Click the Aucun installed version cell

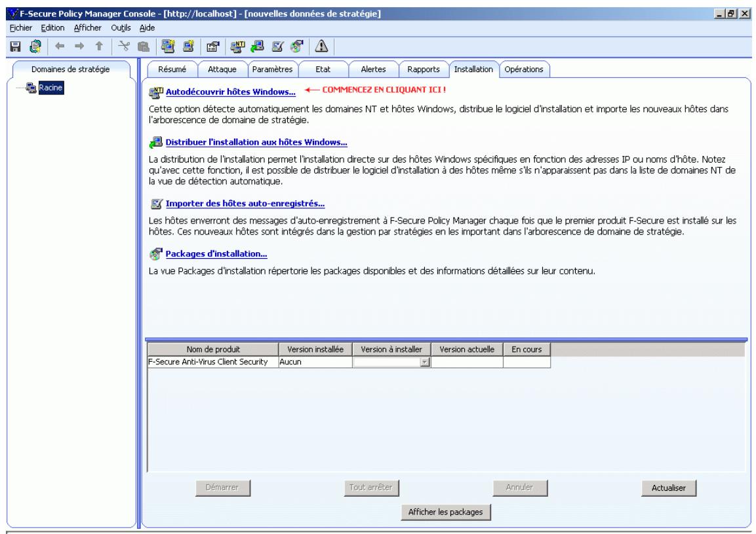pyautogui.click(x=315, y=362)
